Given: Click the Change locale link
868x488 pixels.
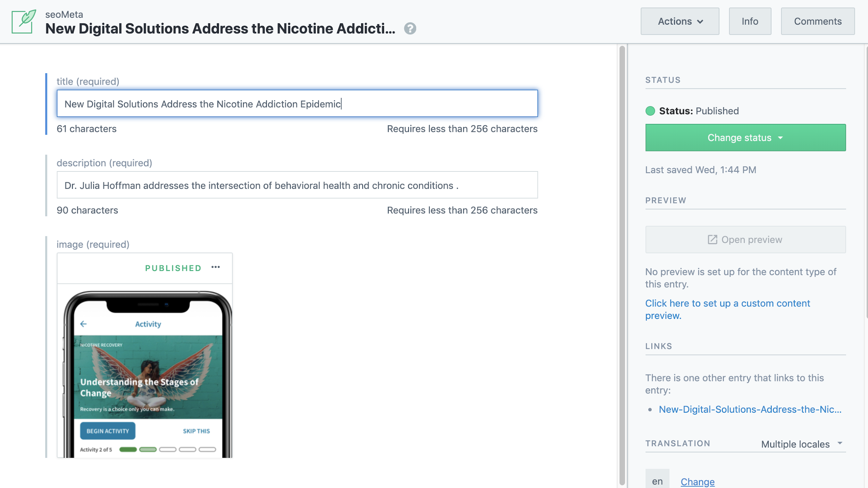Looking at the screenshot, I should point(697,482).
